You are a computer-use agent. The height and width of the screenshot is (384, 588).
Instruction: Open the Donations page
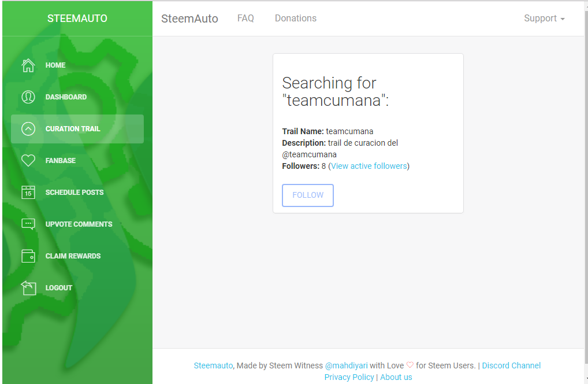pos(296,18)
